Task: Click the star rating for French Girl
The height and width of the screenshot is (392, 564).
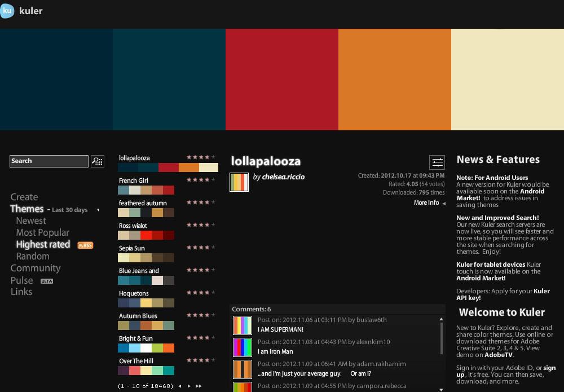Action: (201, 179)
